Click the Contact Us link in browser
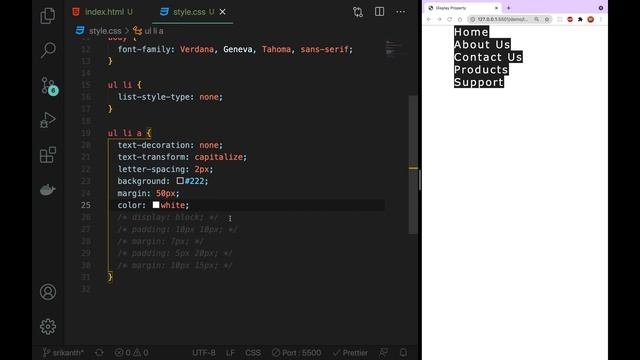The width and height of the screenshot is (640, 360). (488, 57)
